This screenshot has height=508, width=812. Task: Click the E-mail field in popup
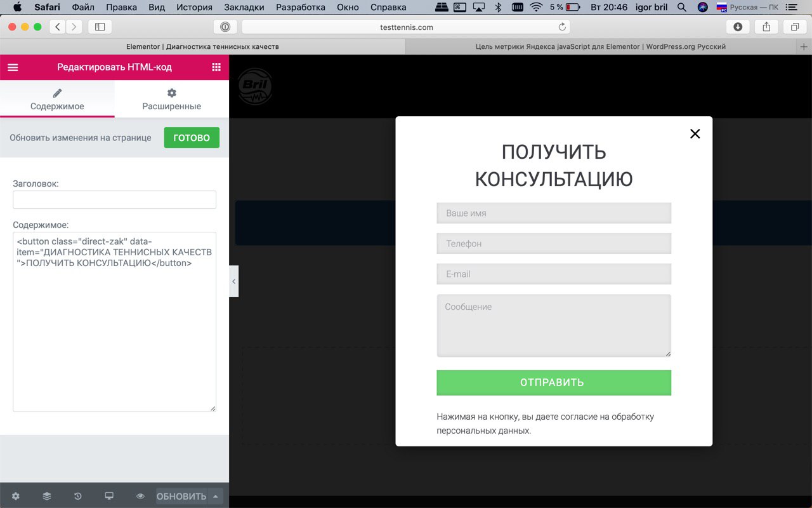click(554, 274)
